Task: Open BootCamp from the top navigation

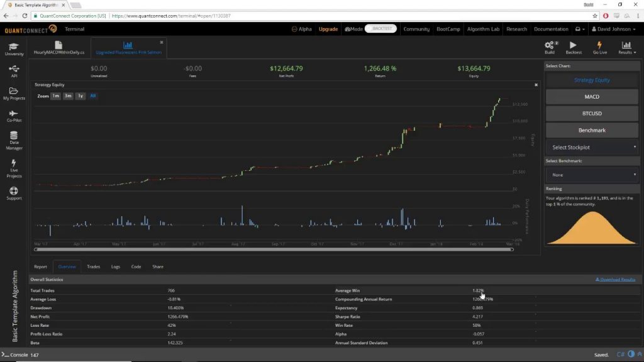Action: 448,29
